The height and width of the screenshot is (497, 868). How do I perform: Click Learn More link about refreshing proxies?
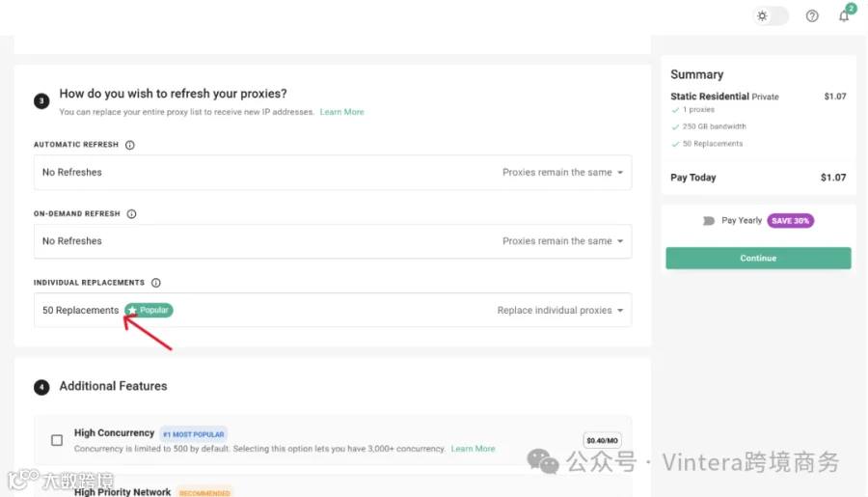tap(341, 112)
